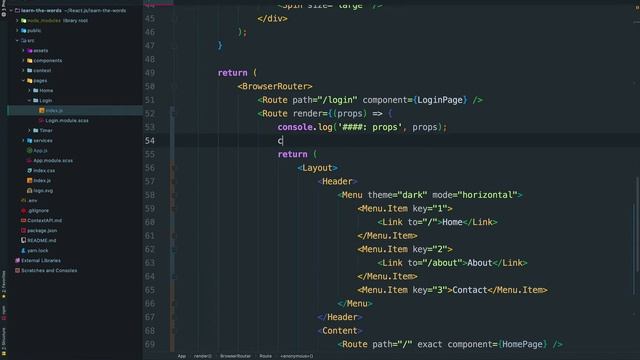The height and width of the screenshot is (360, 640).
Task: Open yarn.lock in the project tree
Action: [38, 250]
